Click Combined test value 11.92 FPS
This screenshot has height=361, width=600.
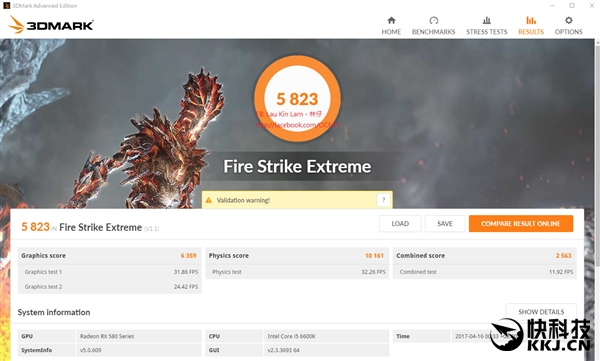(561, 272)
